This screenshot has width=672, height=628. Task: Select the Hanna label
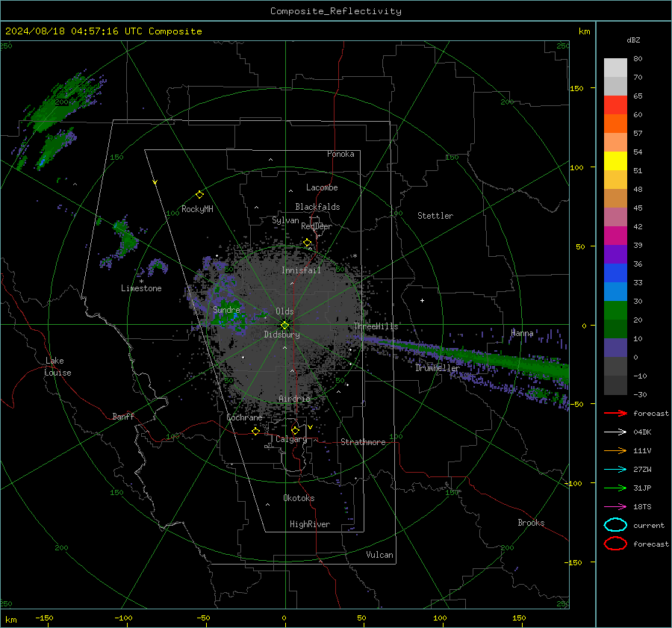coord(522,333)
